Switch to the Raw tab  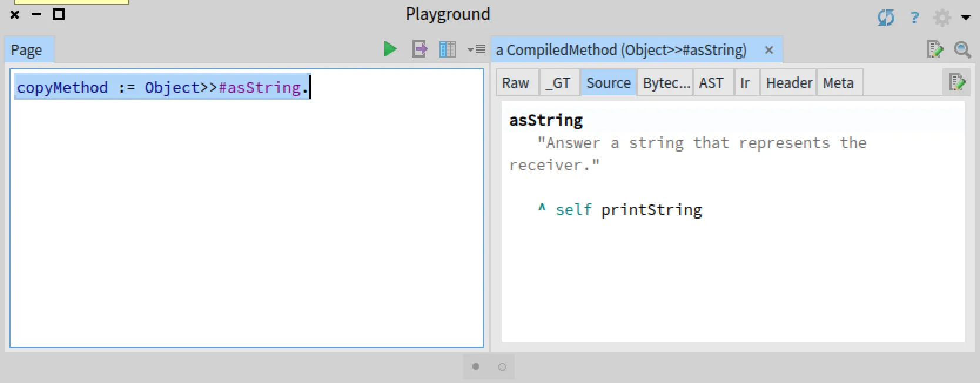(x=516, y=83)
